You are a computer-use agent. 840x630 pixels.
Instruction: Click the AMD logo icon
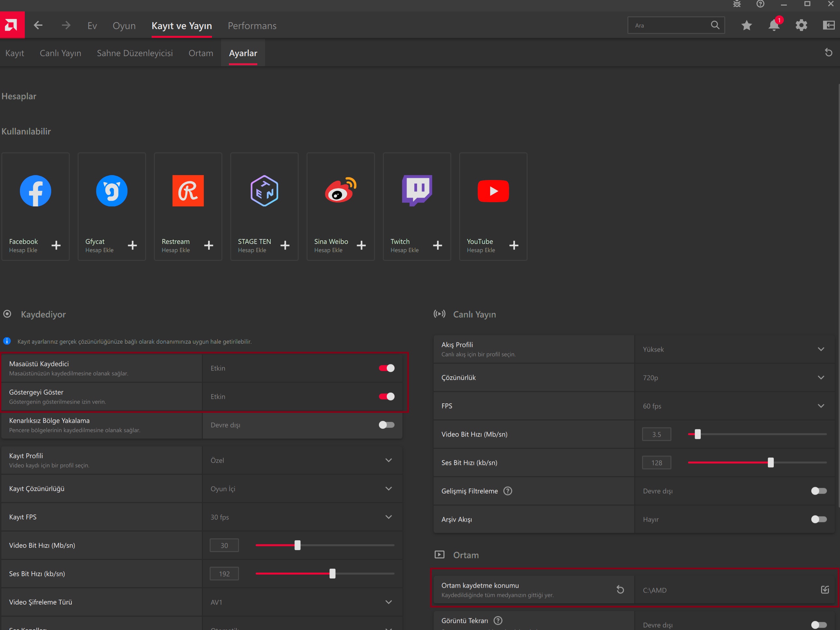[12, 25]
